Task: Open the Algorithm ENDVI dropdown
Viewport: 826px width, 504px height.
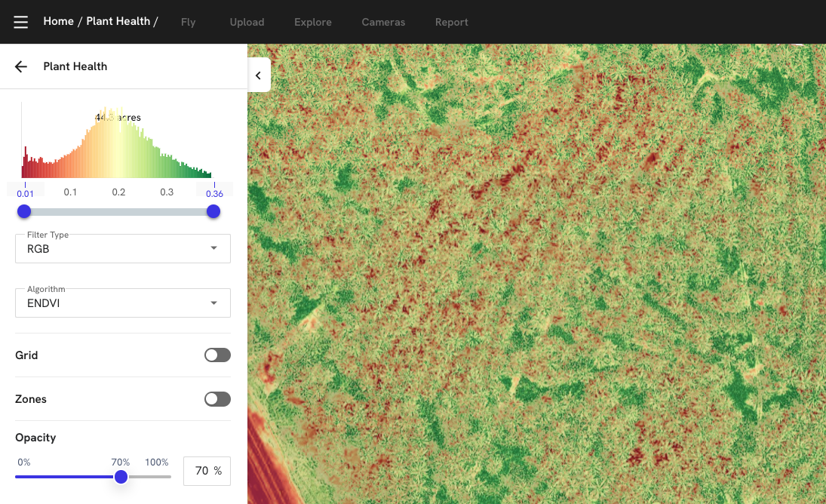Action: 123,303
